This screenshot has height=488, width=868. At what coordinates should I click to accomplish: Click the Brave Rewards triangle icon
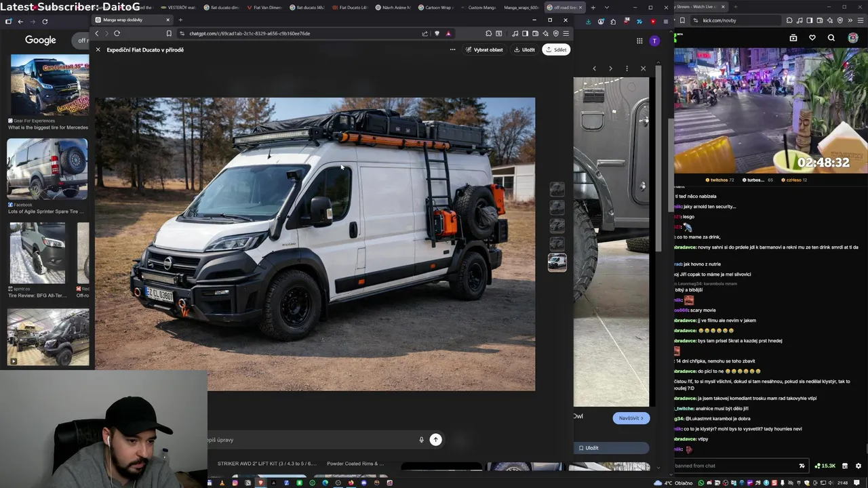pyautogui.click(x=448, y=33)
